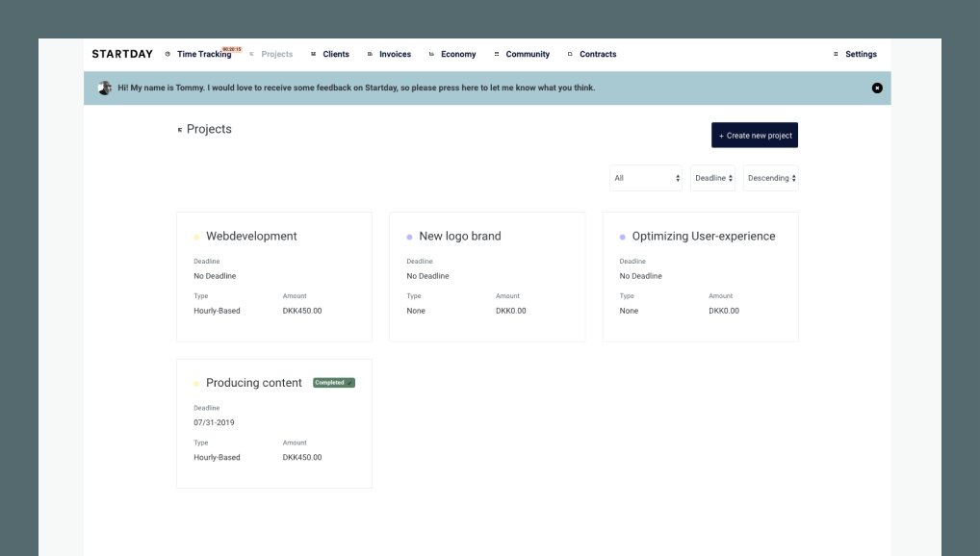The height and width of the screenshot is (556, 980).
Task: Click the Contracts document icon
Action: pos(570,55)
